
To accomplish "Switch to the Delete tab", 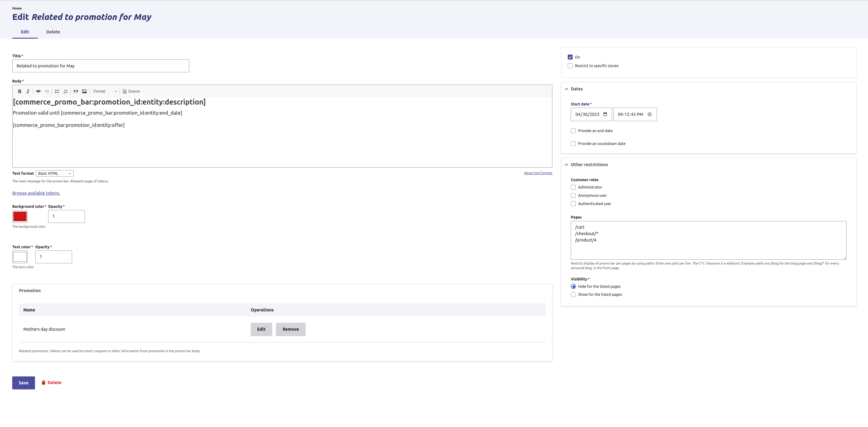I will pos(53,32).
